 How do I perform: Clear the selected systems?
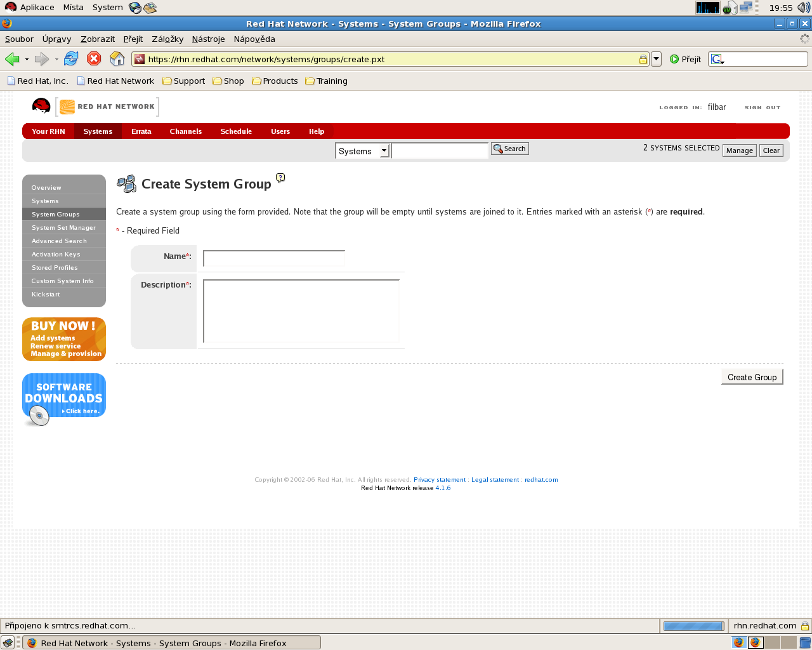(771, 150)
